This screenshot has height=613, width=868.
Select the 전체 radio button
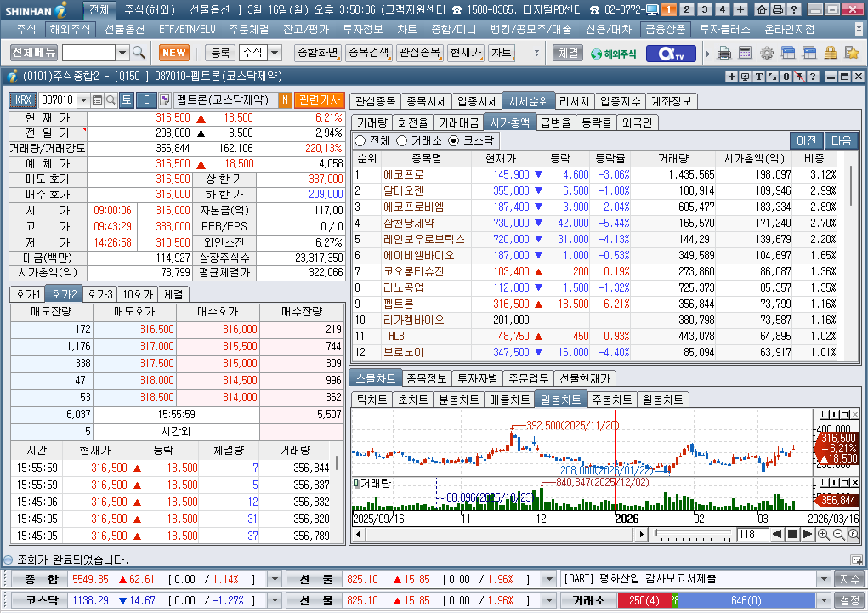[x=360, y=140]
